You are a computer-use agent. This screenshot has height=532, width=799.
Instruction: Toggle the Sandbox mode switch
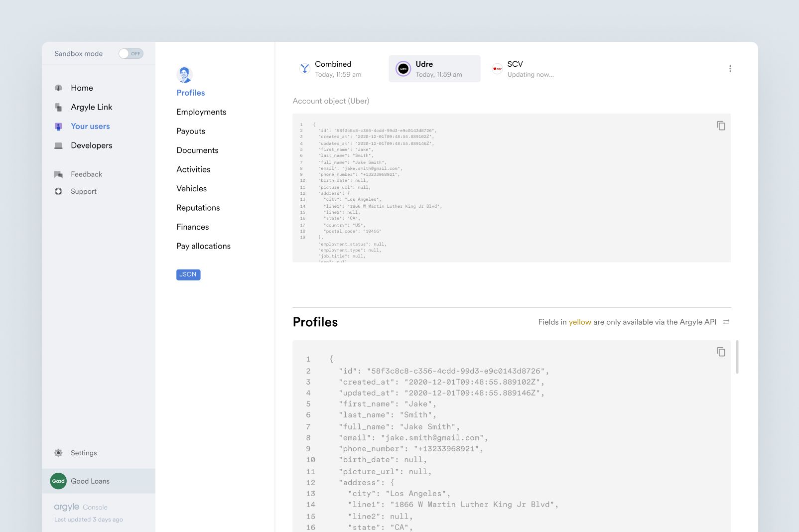click(131, 53)
